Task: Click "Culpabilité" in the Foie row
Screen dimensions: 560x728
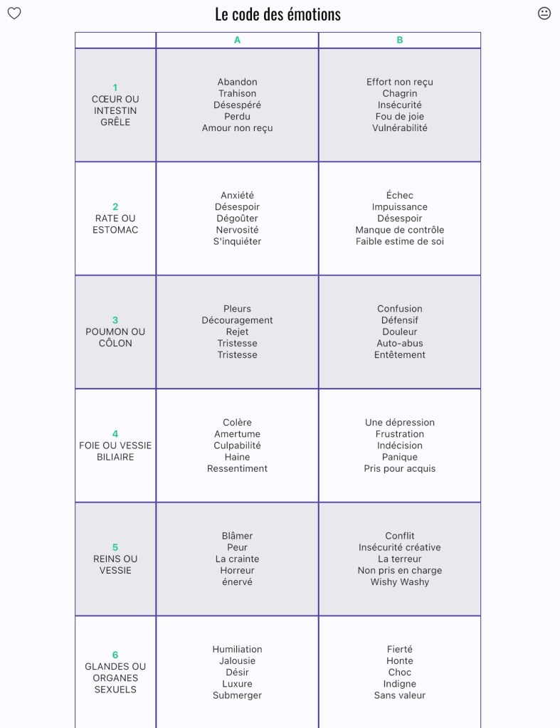Action: [x=237, y=445]
